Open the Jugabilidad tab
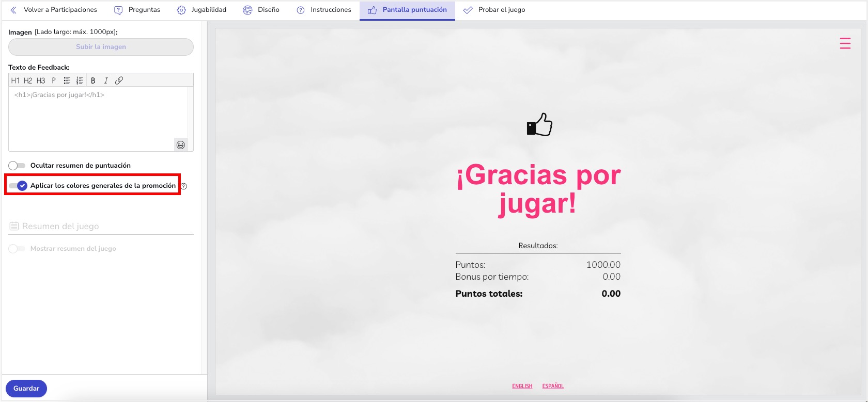This screenshot has width=868, height=402. (202, 10)
